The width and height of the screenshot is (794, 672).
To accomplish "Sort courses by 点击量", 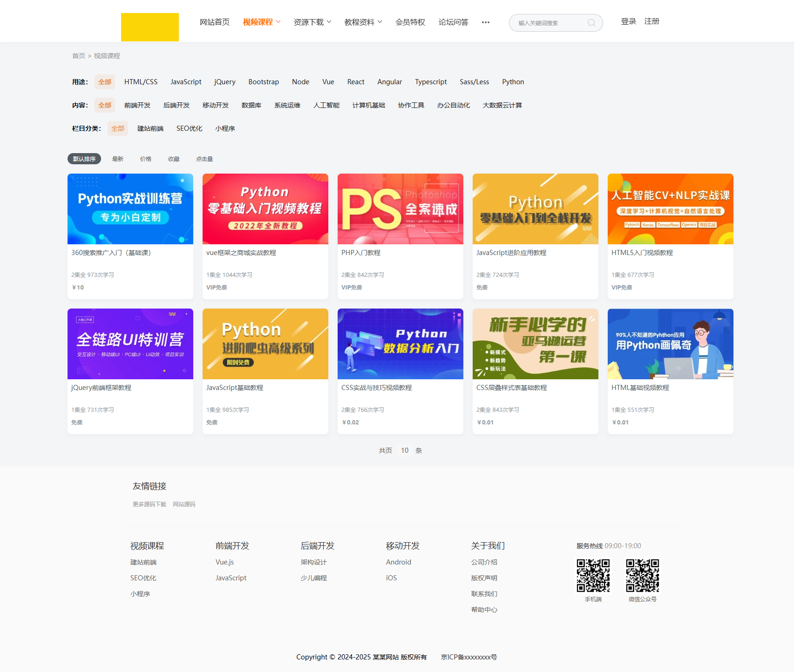I will tap(204, 159).
